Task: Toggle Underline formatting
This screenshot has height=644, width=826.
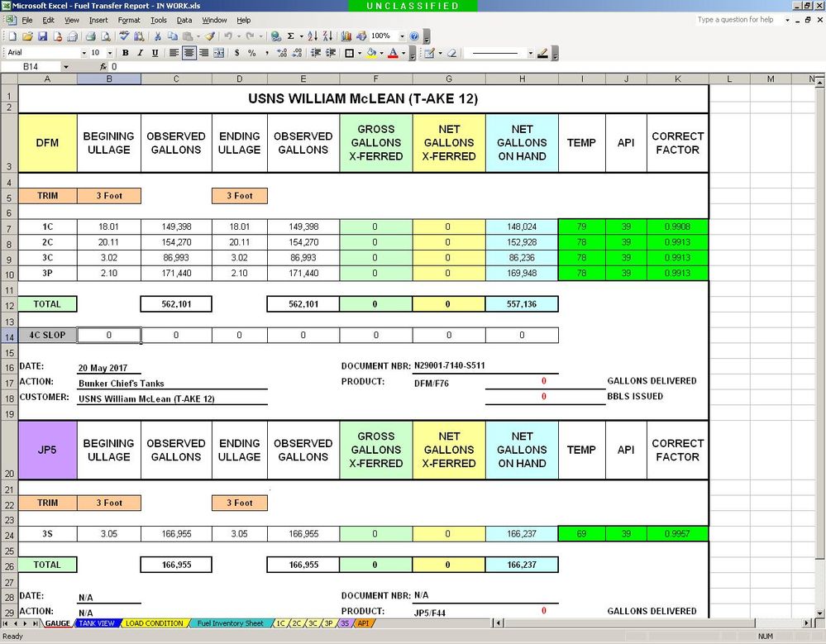Action: (155, 53)
